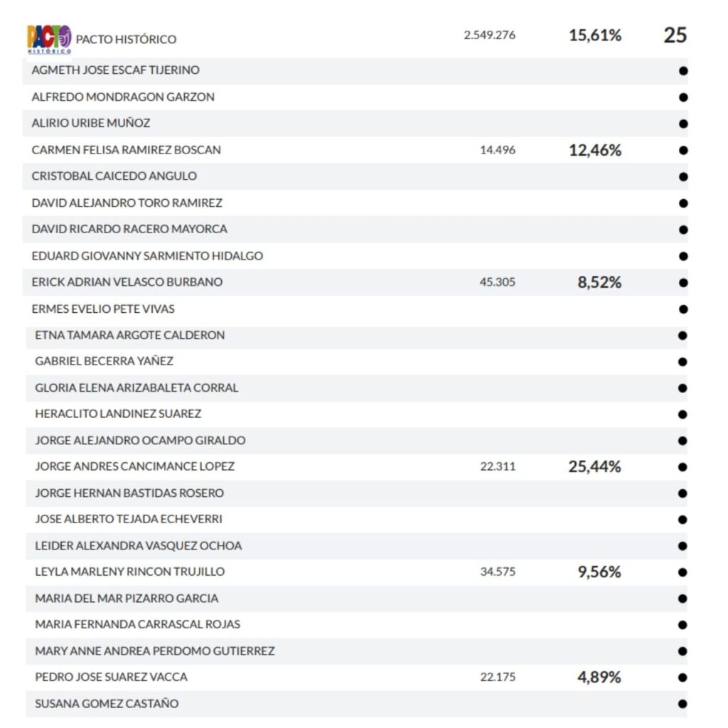This screenshot has width=728, height=728.
Task: Click the dot beside Jorge Andres Cancimance Lopez
Action: pos(683,467)
